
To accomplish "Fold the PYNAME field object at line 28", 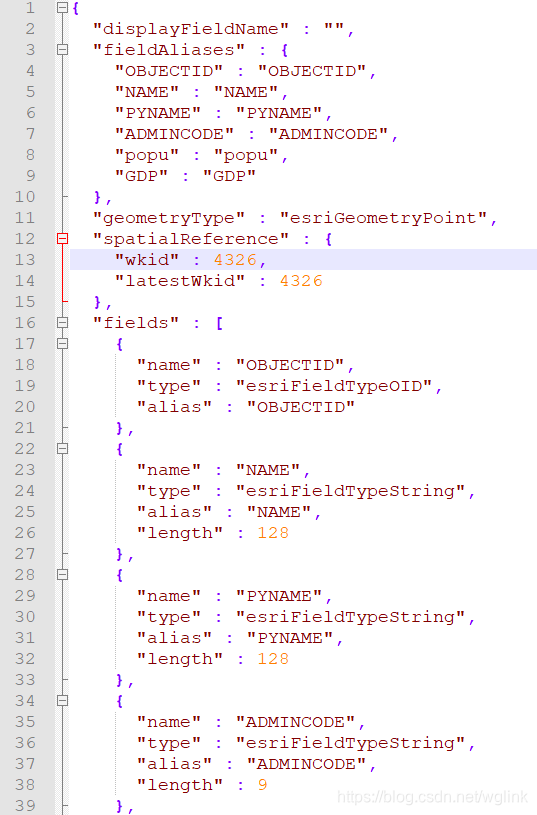I will [x=62, y=574].
